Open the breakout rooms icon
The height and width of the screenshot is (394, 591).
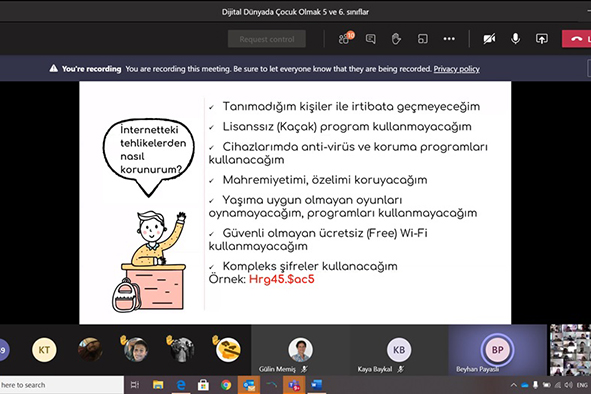click(423, 39)
